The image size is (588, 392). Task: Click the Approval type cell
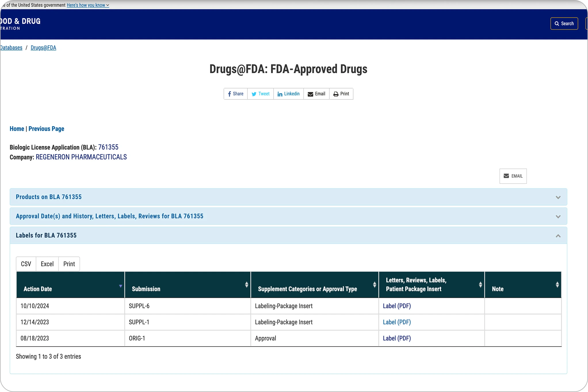(315, 338)
